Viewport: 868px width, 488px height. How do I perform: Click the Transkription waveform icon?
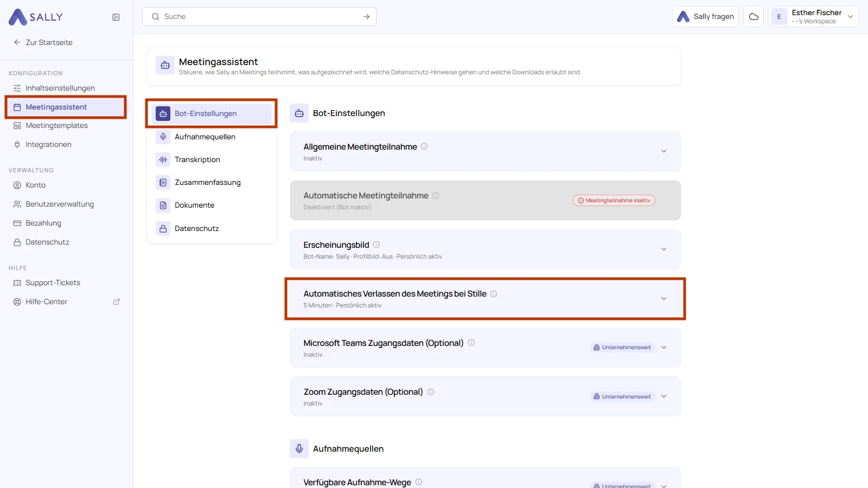tap(163, 159)
